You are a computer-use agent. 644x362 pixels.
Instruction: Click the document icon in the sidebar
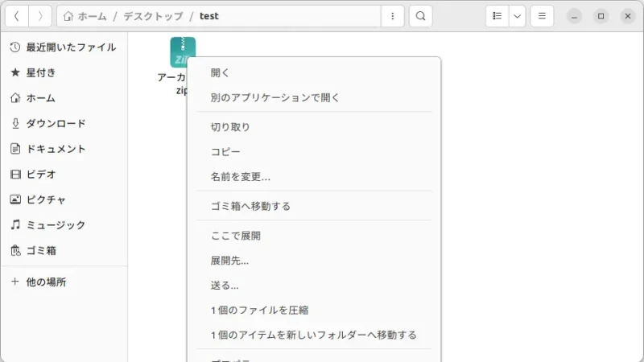(x=15, y=149)
